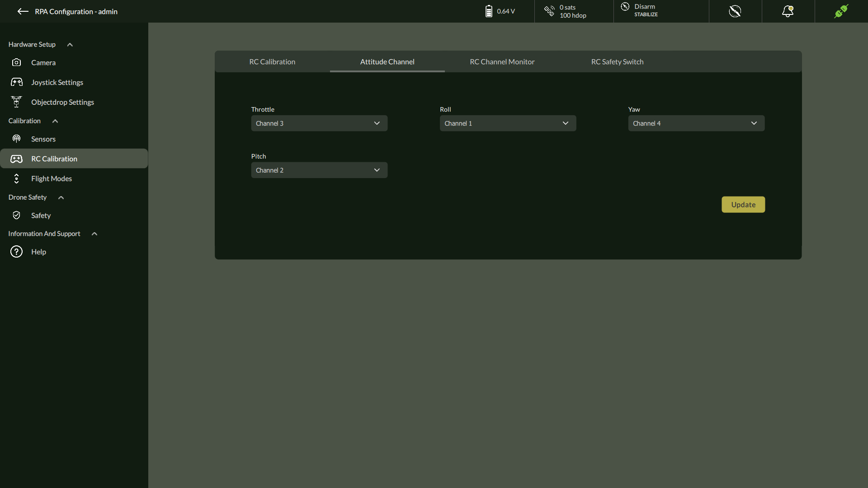Open the Help page label
868x488 pixels.
(38, 252)
